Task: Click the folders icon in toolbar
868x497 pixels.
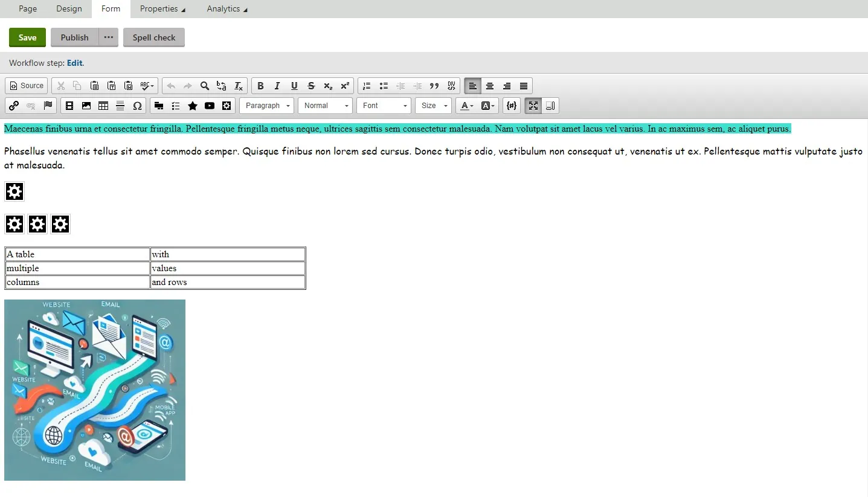Action: 159,106
